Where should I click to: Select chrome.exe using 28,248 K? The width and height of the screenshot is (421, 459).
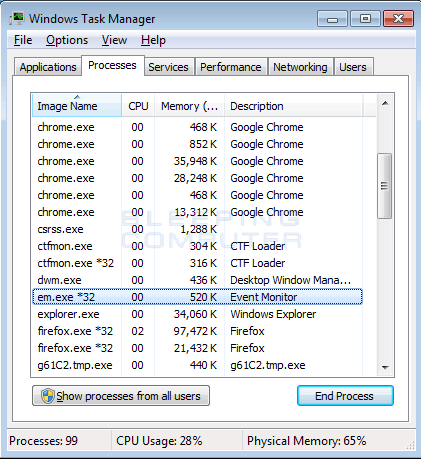tap(197, 178)
